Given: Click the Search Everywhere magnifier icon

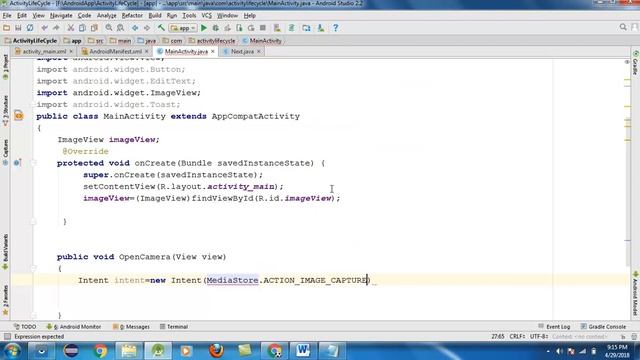Looking at the screenshot, I should pos(623,27).
